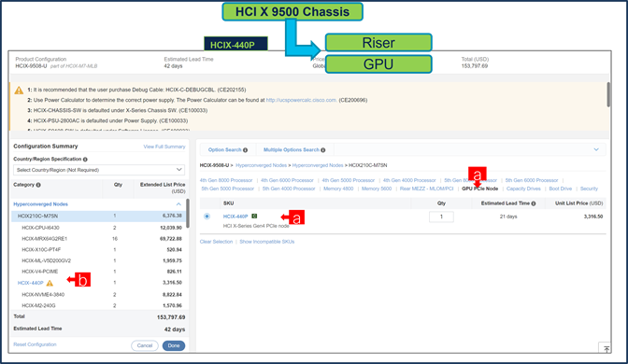Click the info icon next to Estimated Lead Time column
628x364 pixels.
(x=534, y=203)
